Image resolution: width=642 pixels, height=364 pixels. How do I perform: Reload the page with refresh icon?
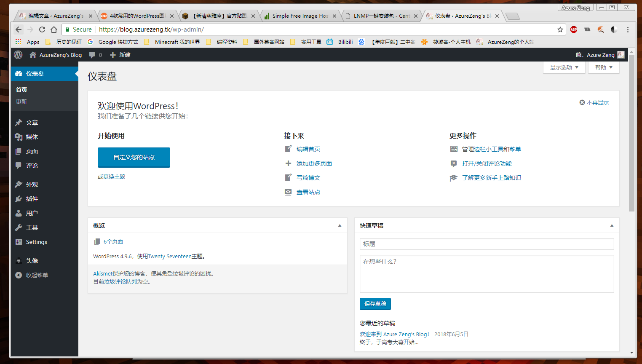click(x=42, y=29)
